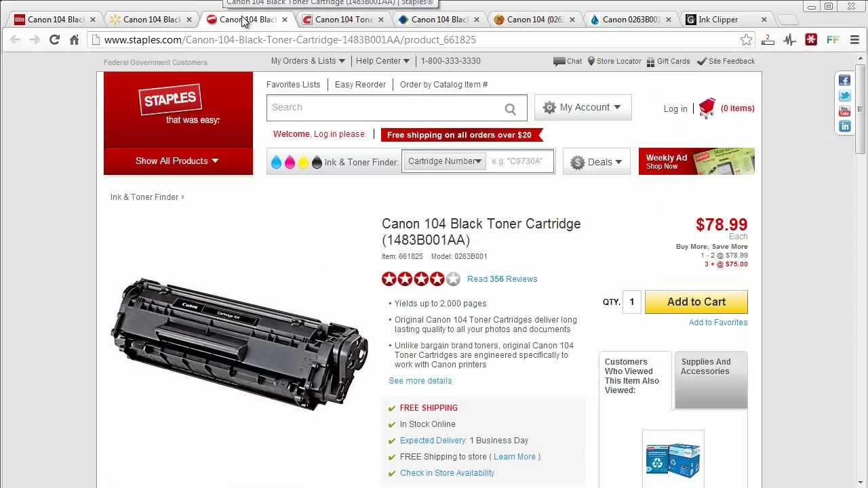868x488 pixels.
Task: Open the browser home page icon
Action: (74, 40)
